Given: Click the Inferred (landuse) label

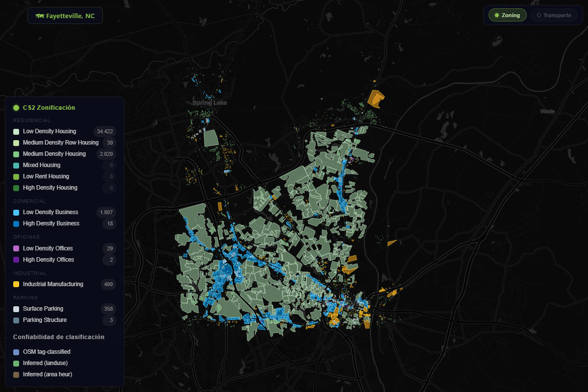Looking at the screenshot, I should tap(46, 363).
